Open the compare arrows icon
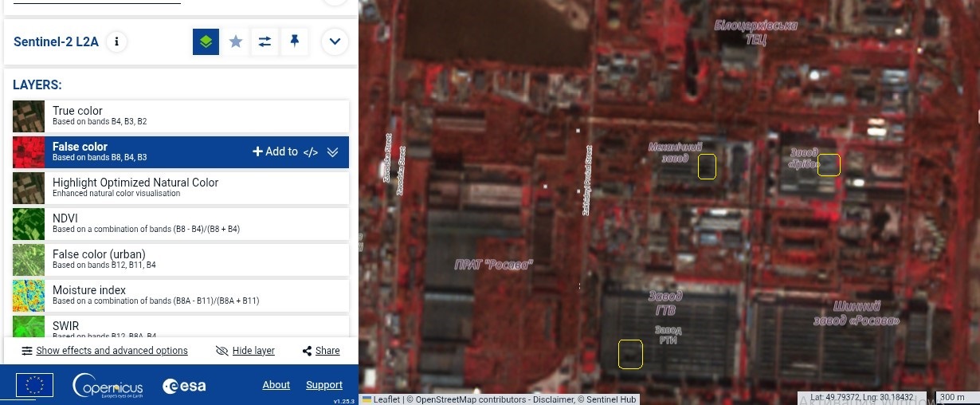 pyautogui.click(x=265, y=41)
